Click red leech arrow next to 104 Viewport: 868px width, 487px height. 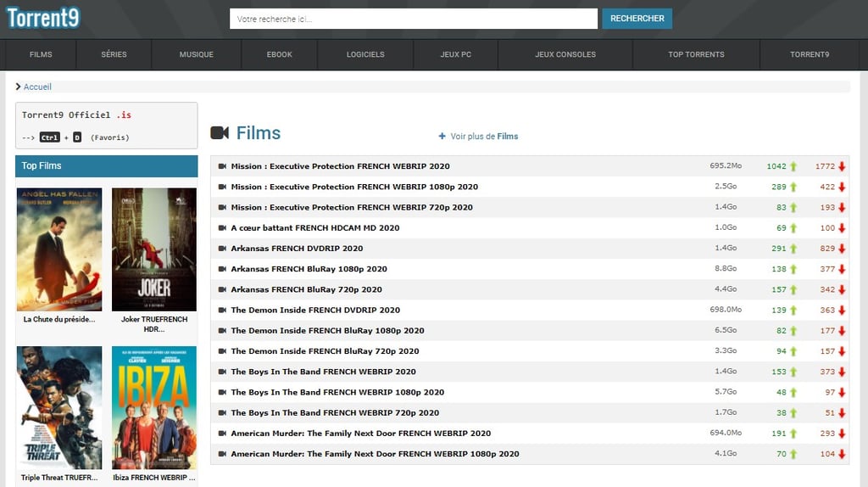point(842,454)
